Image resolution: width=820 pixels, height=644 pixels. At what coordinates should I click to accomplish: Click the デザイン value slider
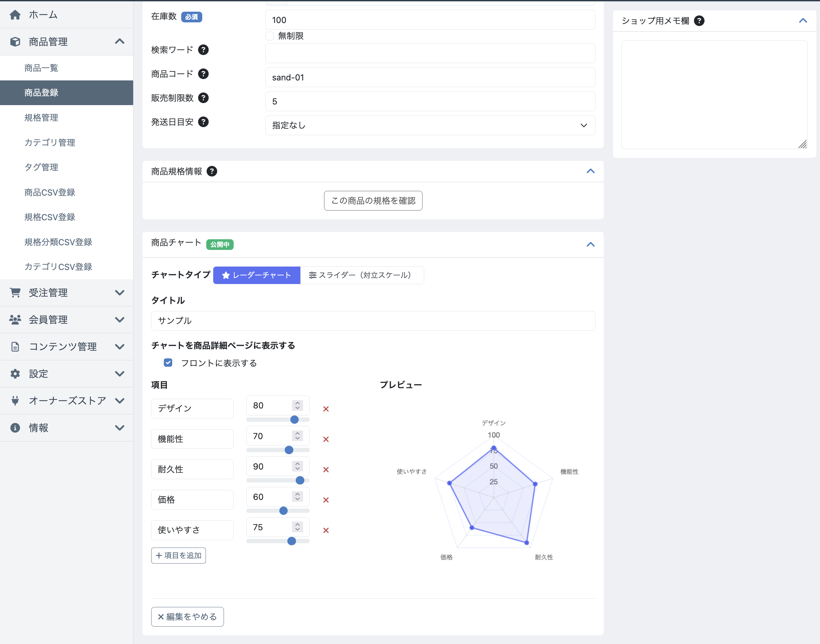[x=278, y=420]
